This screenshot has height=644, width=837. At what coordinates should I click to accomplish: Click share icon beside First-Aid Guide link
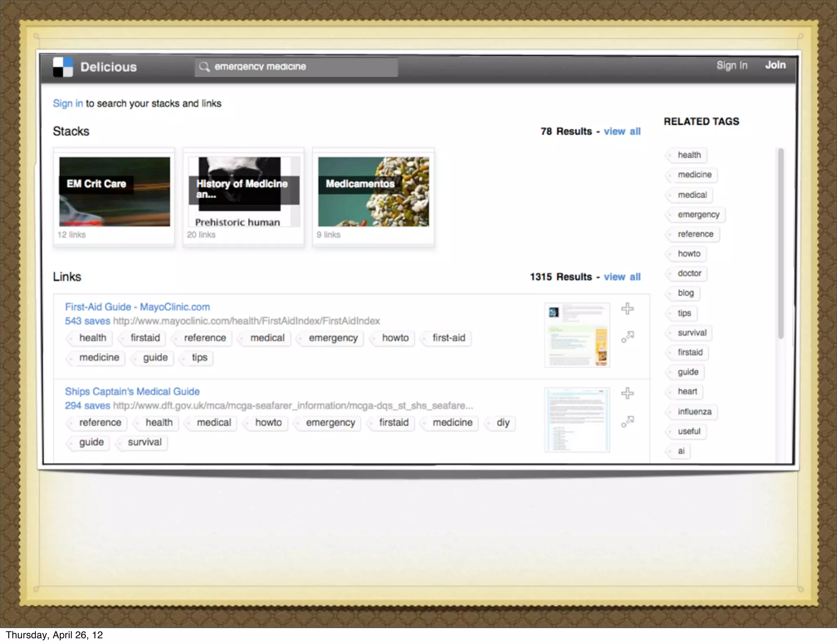[627, 337]
